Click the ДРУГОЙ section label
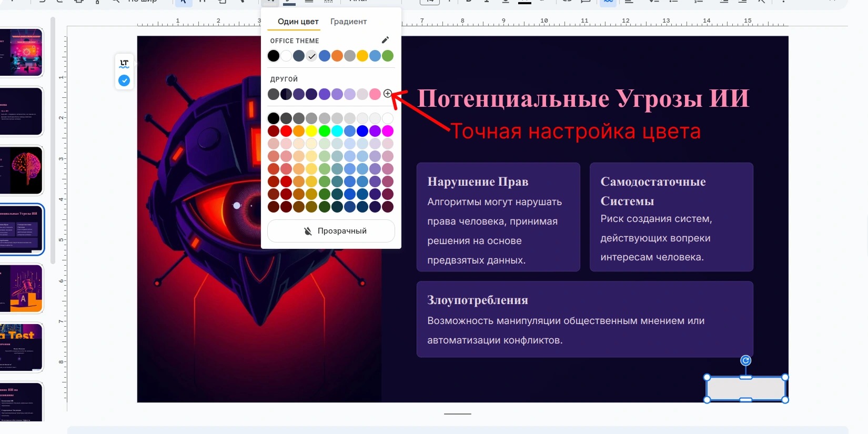This screenshot has width=868, height=434. click(x=284, y=79)
